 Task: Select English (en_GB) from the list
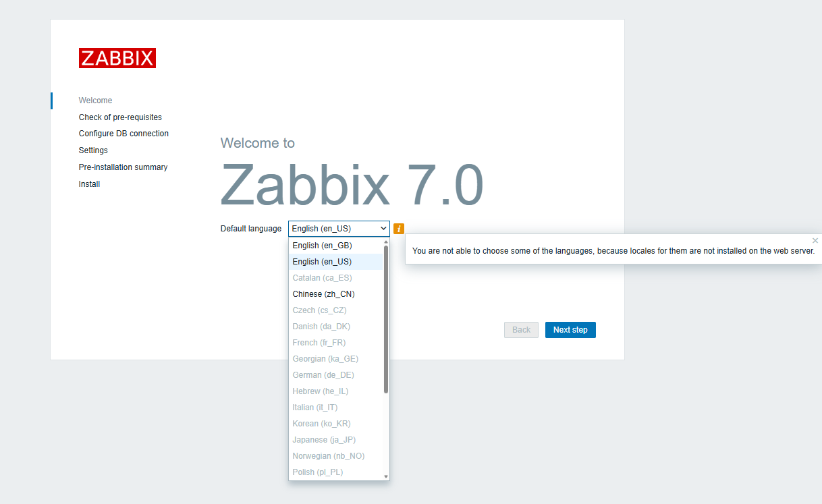coord(336,246)
